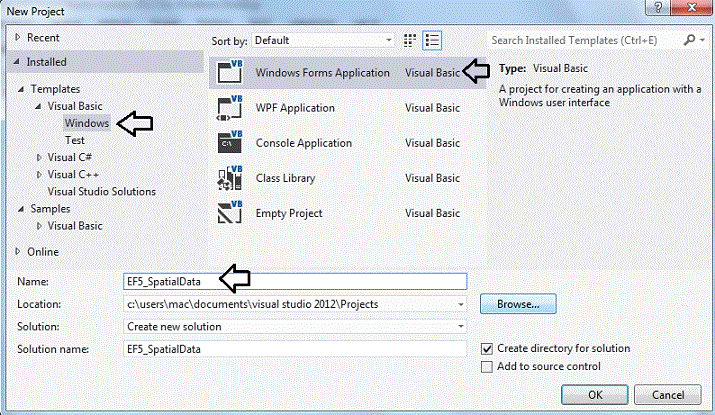Expand the Online section
This screenshot has height=415, width=715.
point(17,251)
